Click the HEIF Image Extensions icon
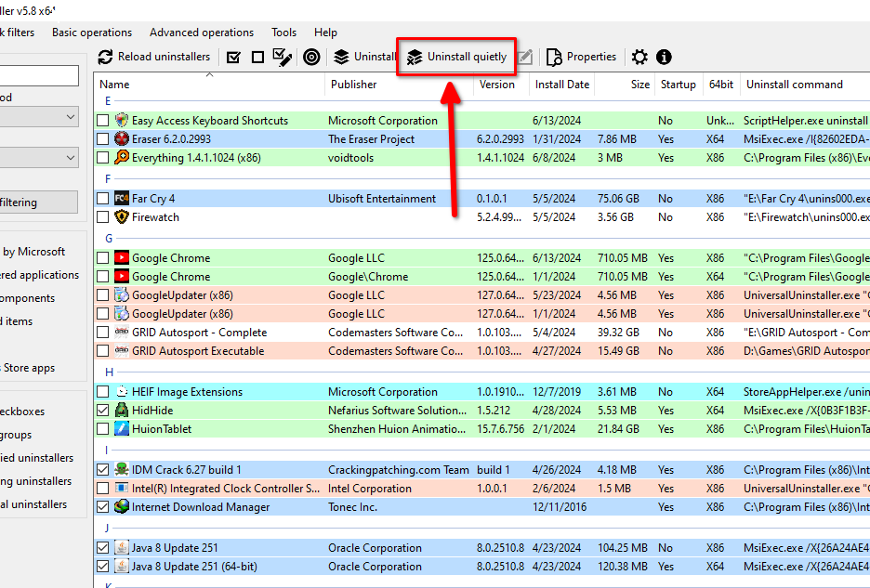 click(122, 392)
